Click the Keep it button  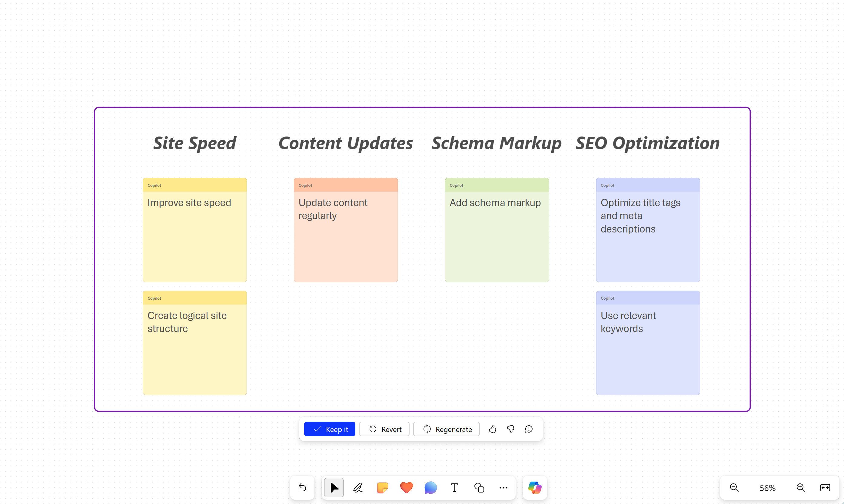(329, 429)
